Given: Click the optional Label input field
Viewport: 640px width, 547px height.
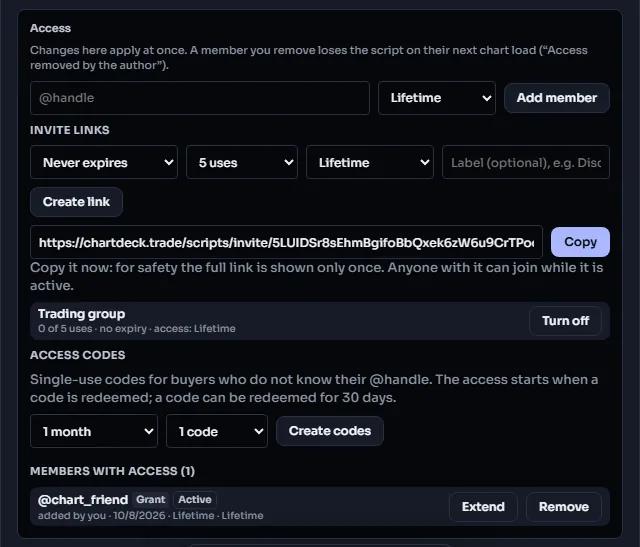Looking at the screenshot, I should pyautogui.click(x=526, y=162).
